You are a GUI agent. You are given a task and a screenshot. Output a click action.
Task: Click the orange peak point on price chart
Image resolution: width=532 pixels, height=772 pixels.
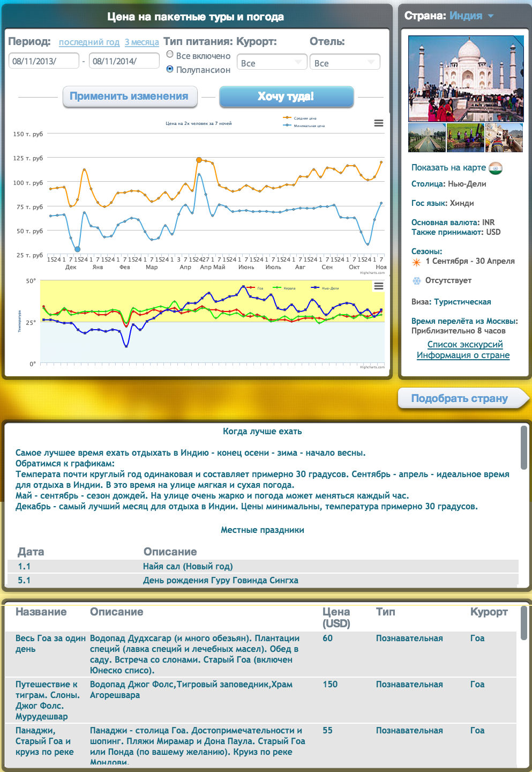point(199,160)
